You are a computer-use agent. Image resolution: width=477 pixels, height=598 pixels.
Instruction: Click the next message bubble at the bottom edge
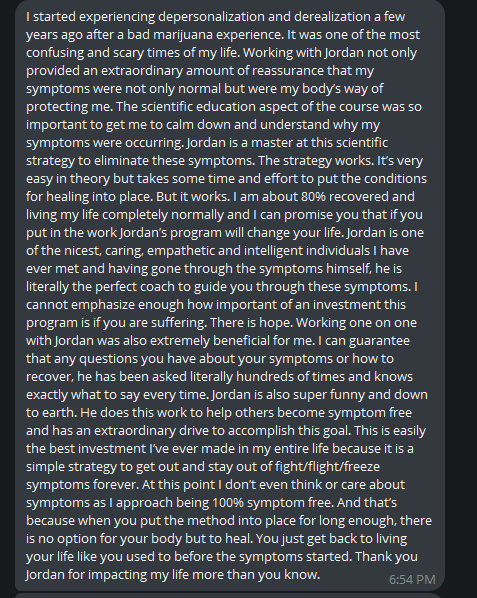click(229, 595)
